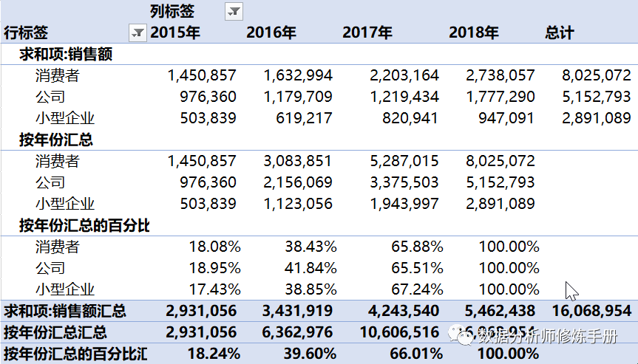Click the 总计 column header

click(x=560, y=32)
